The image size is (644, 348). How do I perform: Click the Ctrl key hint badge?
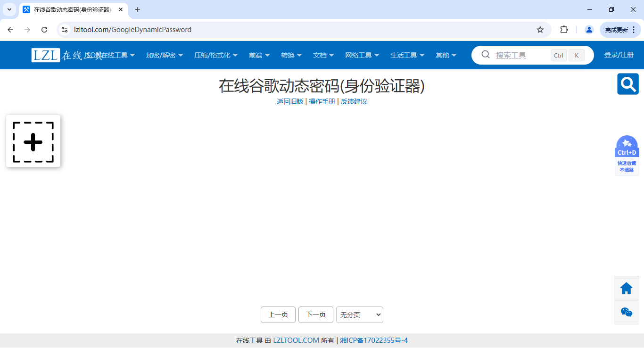(559, 55)
